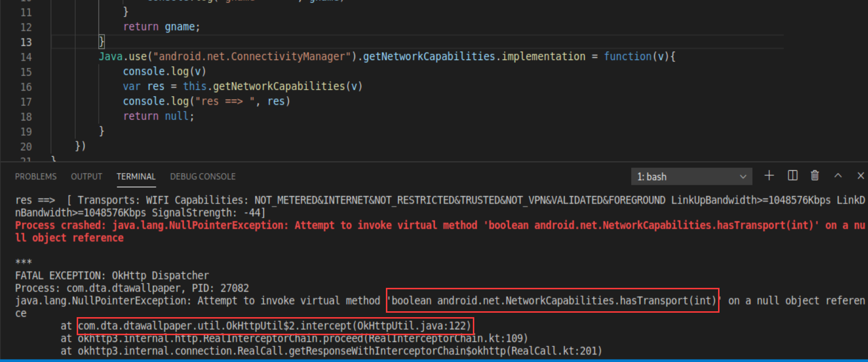Place cursor on 'return null;' statement
This screenshot has width=868, height=362.
[x=158, y=116]
